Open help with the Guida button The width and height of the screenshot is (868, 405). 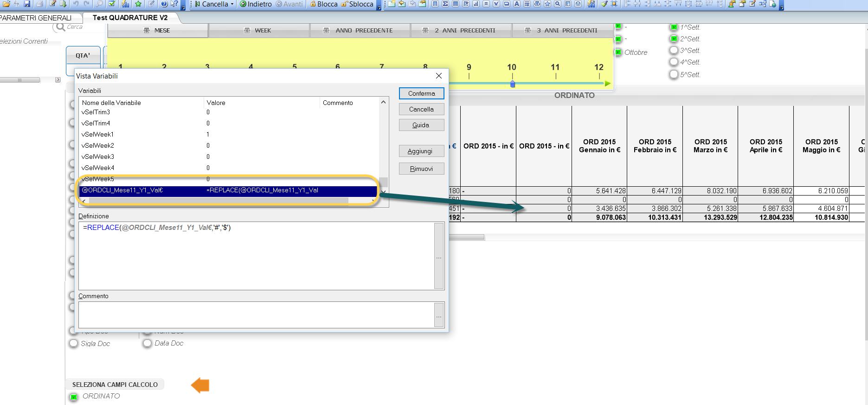coord(422,125)
